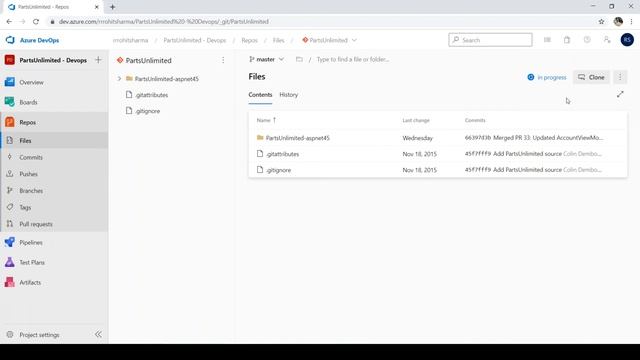Open Repos hub in sidebar

click(27, 122)
